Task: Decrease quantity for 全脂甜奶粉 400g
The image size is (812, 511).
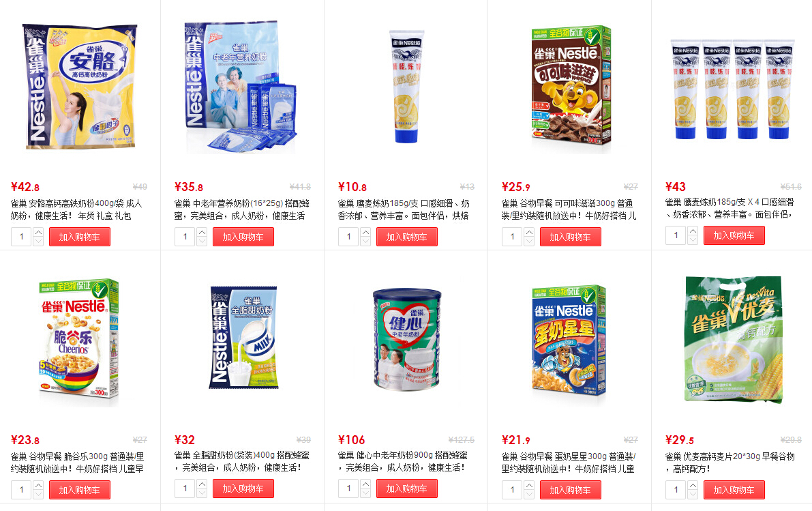Action: 202,493
